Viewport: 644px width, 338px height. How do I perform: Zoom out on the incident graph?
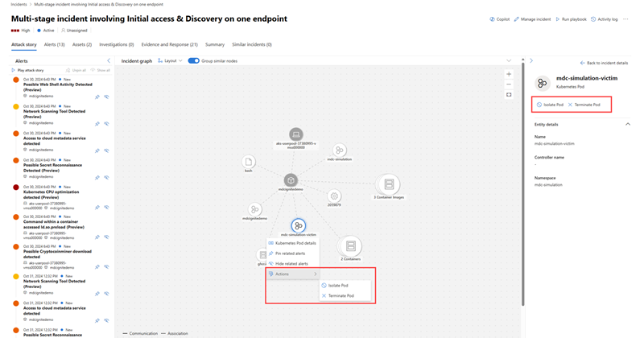click(x=509, y=84)
